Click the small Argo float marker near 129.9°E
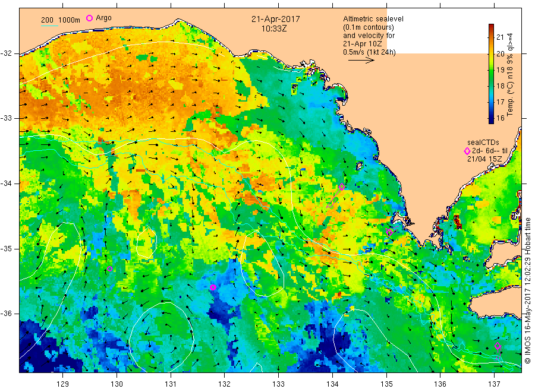Image resolution: width=535 pixels, height=392 pixels. click(109, 269)
